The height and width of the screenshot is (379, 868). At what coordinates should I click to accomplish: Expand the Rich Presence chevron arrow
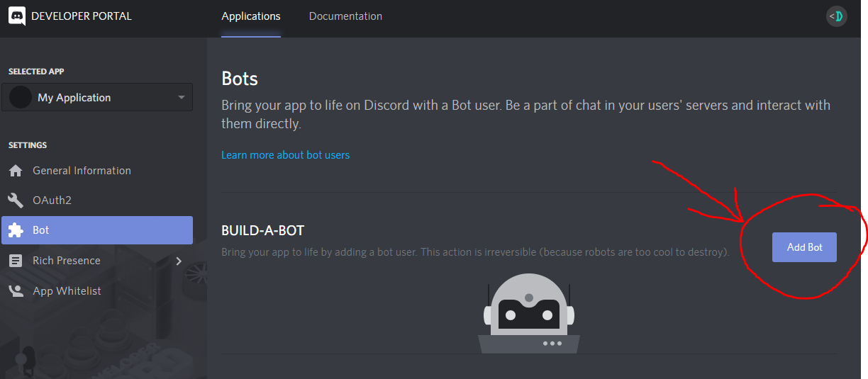tap(179, 261)
